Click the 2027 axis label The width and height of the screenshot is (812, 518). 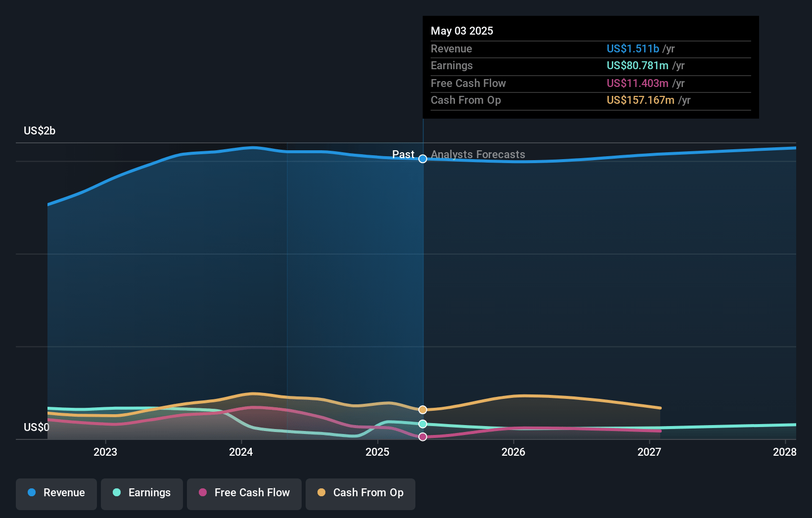pyautogui.click(x=649, y=452)
